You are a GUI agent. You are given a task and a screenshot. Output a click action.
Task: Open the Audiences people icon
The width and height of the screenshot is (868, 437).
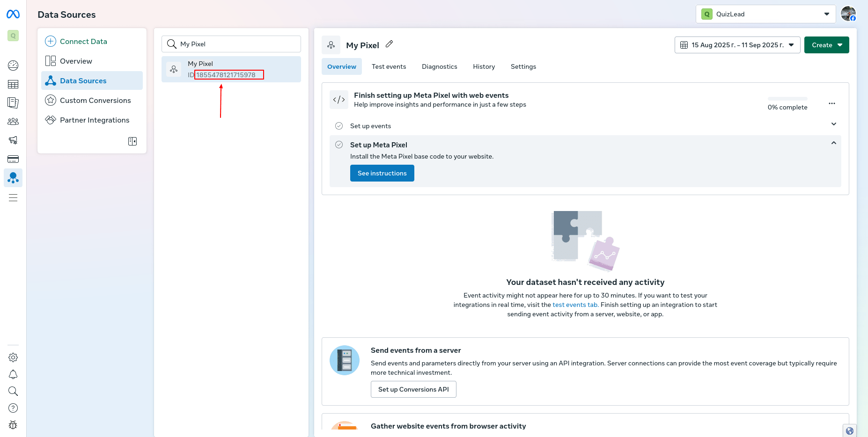tap(13, 122)
